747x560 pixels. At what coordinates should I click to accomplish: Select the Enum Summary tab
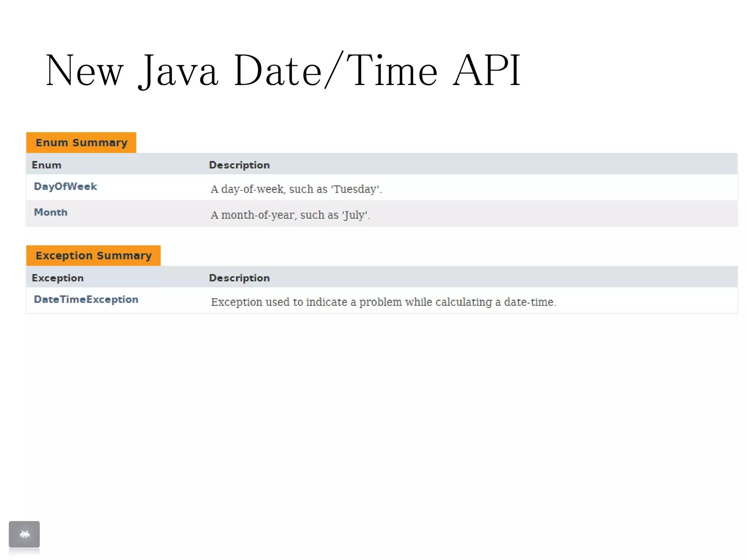tap(81, 143)
